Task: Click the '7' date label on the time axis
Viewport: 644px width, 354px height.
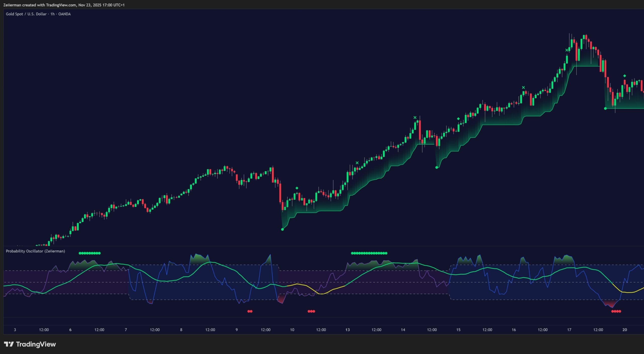Action: [x=126, y=330]
